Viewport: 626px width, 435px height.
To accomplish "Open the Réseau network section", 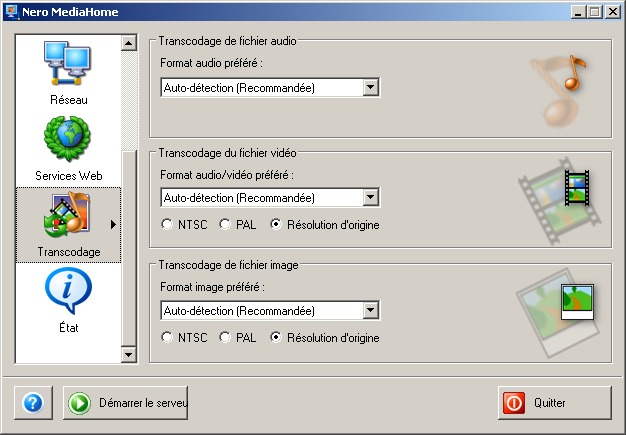I will (68, 73).
